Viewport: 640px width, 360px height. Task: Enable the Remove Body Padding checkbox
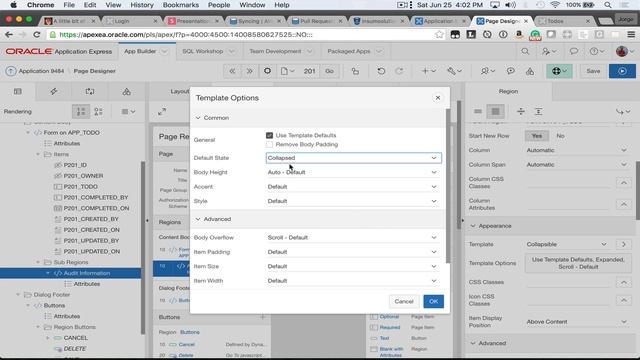[269, 144]
